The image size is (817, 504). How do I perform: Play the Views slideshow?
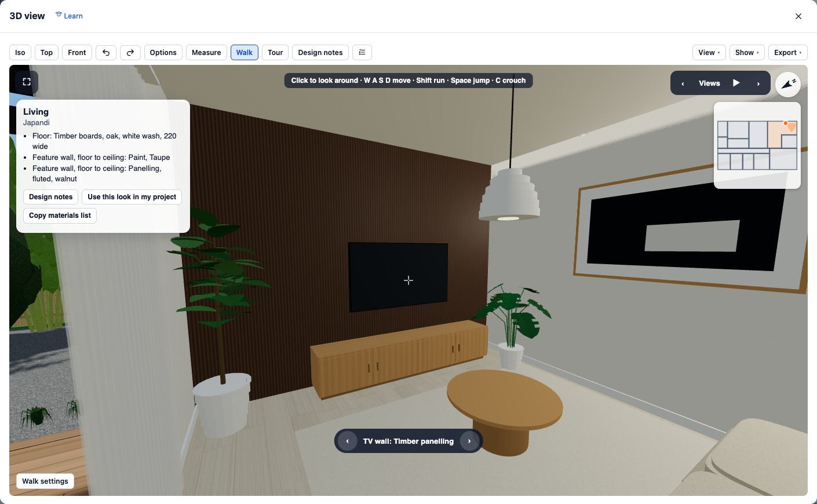coord(736,83)
